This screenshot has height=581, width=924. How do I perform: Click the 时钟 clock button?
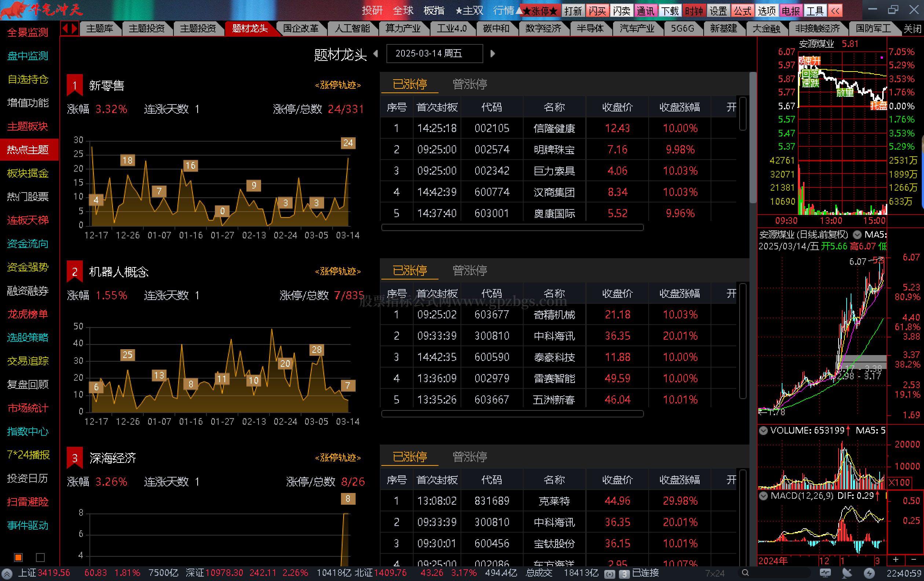[x=694, y=11]
